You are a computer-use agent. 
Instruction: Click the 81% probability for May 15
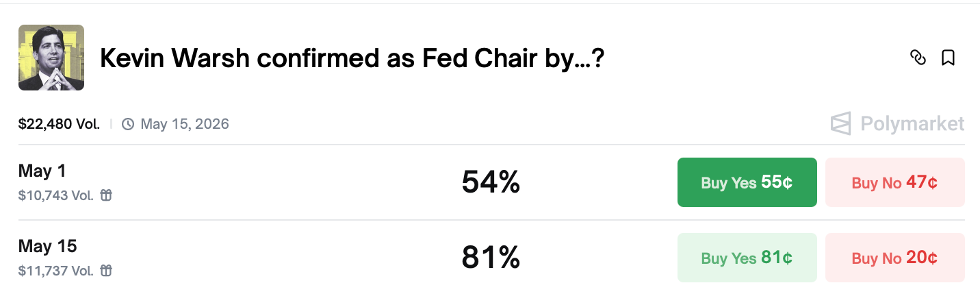pos(491,258)
